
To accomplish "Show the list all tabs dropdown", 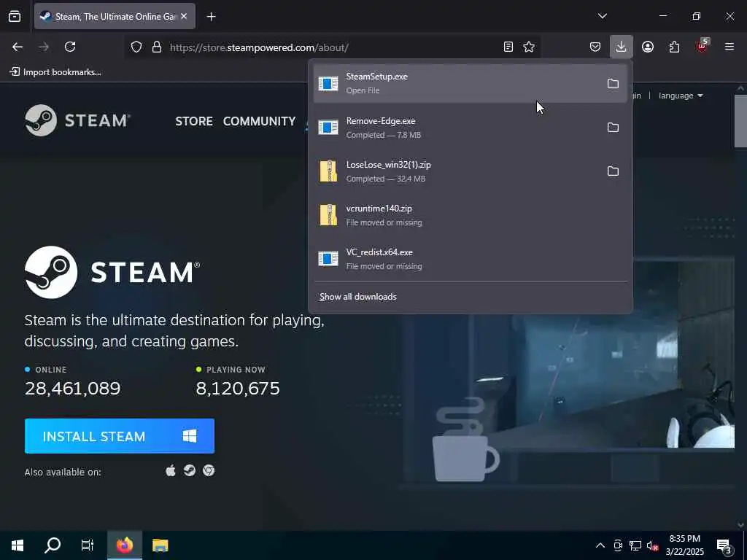I will click(x=603, y=16).
